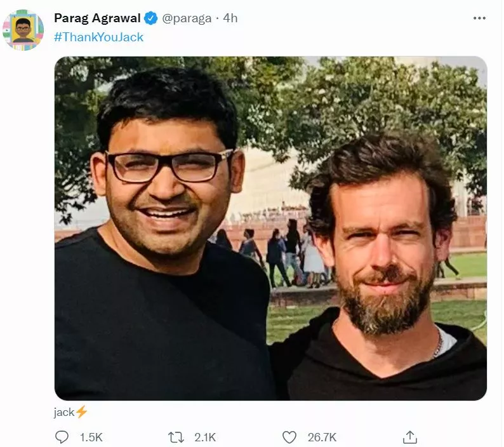Open the three-dot more options menu
Image resolution: width=504 pixels, height=447 pixels.
tap(479, 18)
